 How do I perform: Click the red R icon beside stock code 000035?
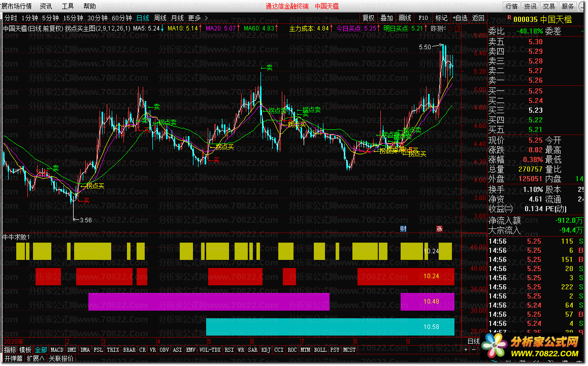click(509, 18)
